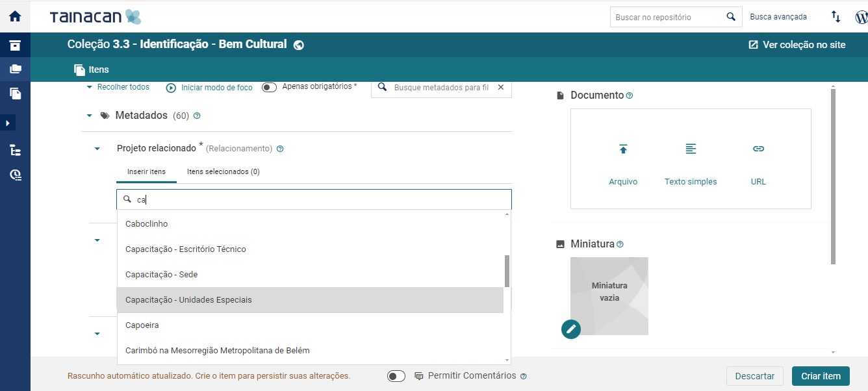Select Carimbó na Mesorregião Metropolitana de Belém
Viewport: 868px width, 391px height.
pos(311,351)
